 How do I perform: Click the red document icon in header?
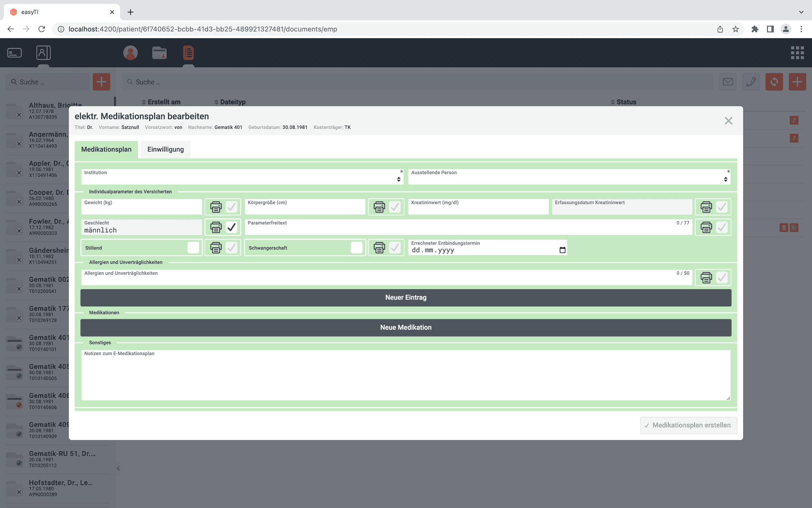pos(188,53)
